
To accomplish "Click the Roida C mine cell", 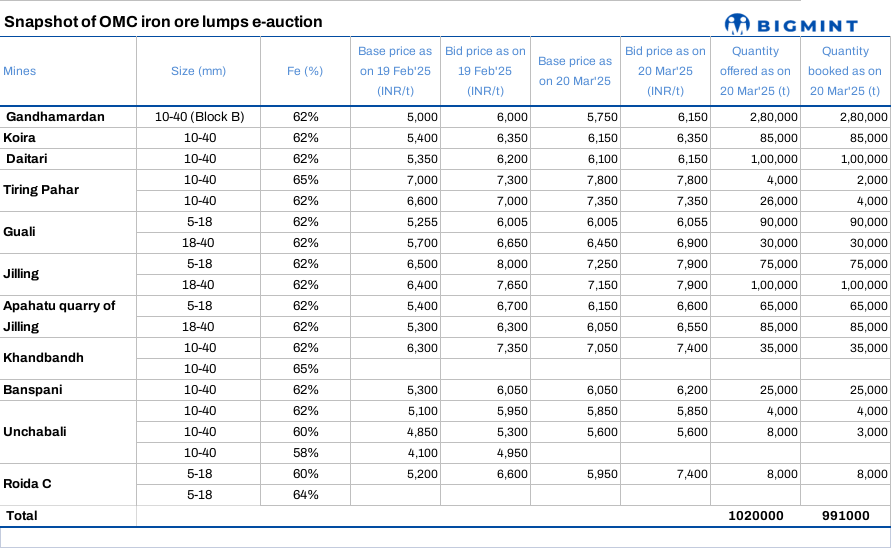I will pos(28,484).
